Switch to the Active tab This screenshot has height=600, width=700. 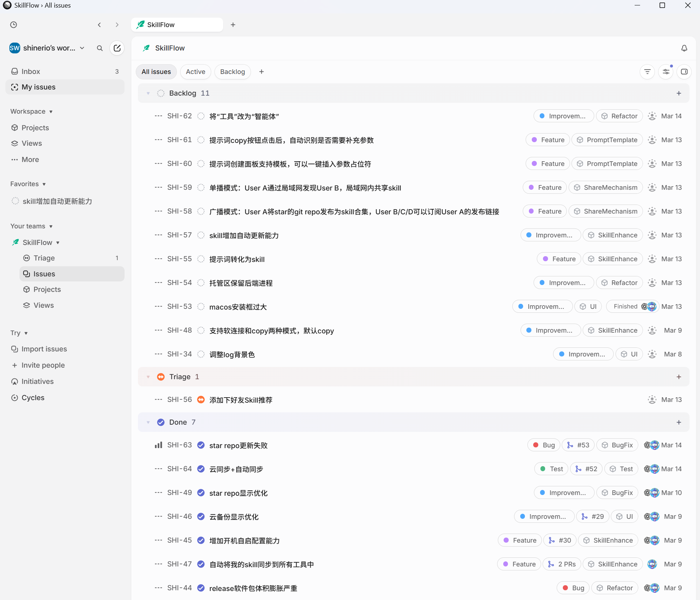195,72
